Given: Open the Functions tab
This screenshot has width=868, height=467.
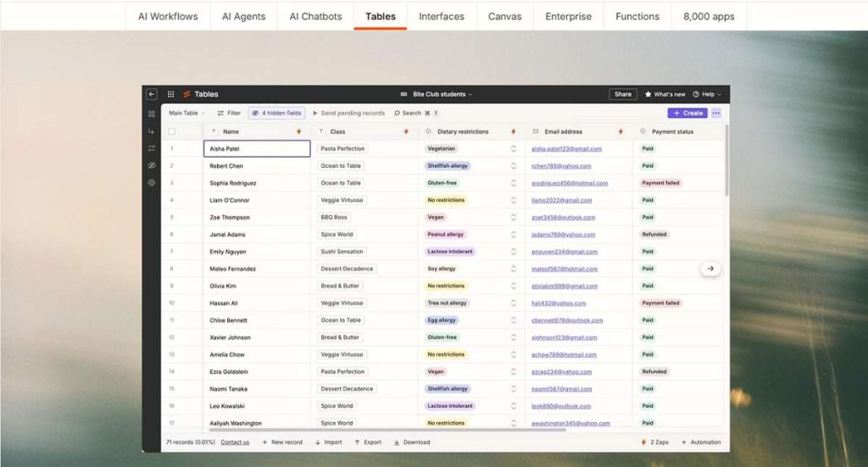Looking at the screenshot, I should click(x=637, y=17).
